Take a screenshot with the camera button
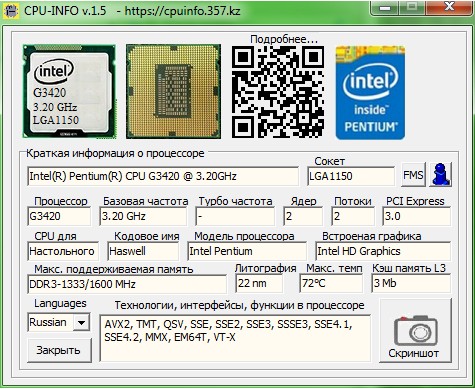Screen dimensions: 475x389 coord(416,331)
